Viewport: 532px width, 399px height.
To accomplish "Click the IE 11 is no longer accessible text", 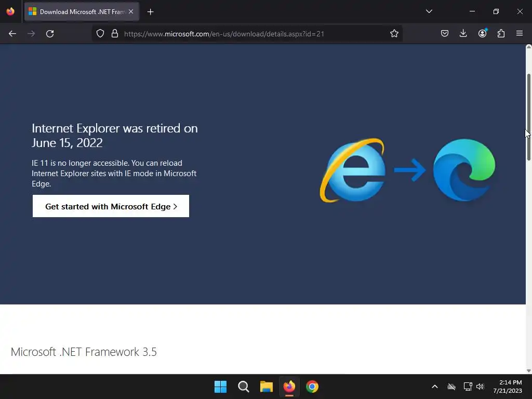I will 114,174.
